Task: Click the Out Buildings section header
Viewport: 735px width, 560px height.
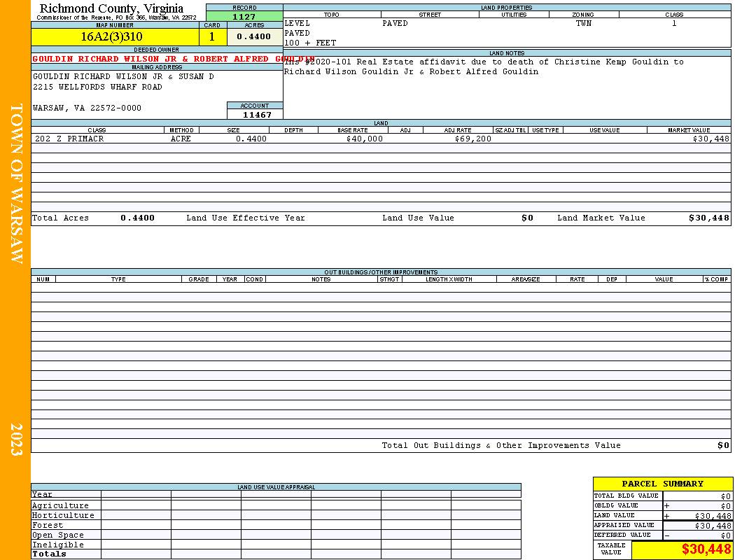Action: tap(381, 272)
